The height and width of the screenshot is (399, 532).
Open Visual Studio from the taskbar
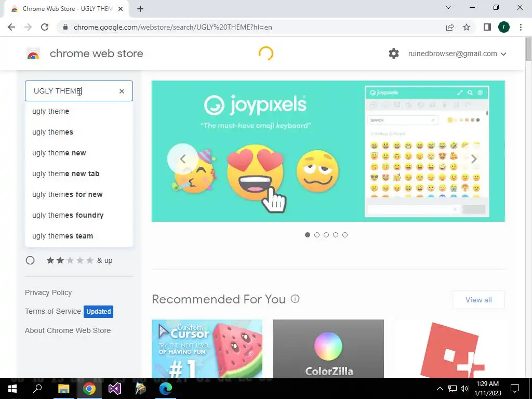pos(115,389)
